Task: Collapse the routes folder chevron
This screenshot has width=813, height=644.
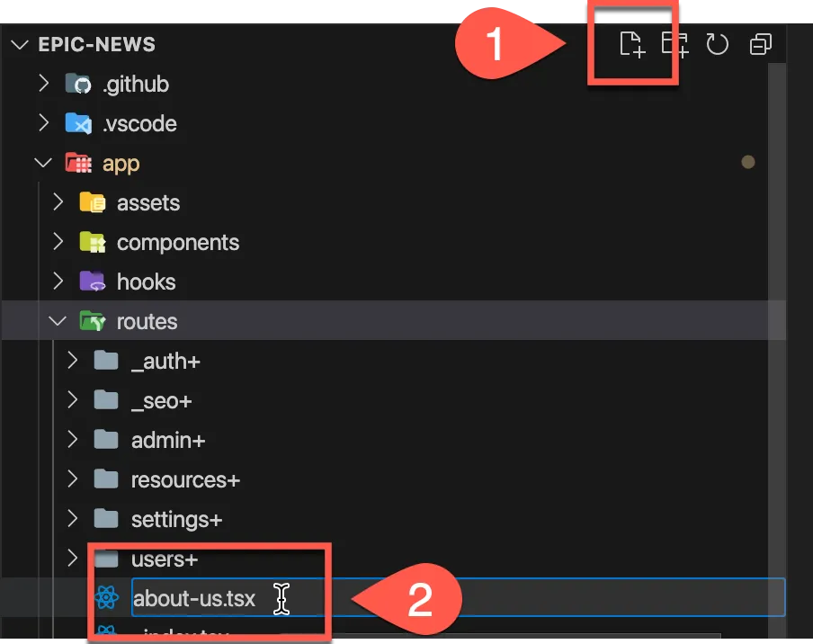Action: (x=58, y=321)
